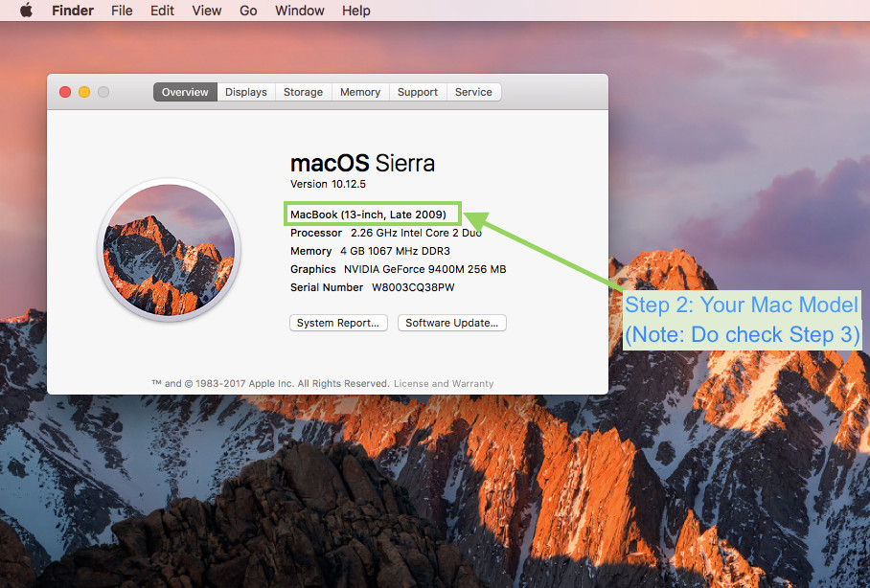
Task: Click the macOS Sierra title text
Action: (x=362, y=163)
